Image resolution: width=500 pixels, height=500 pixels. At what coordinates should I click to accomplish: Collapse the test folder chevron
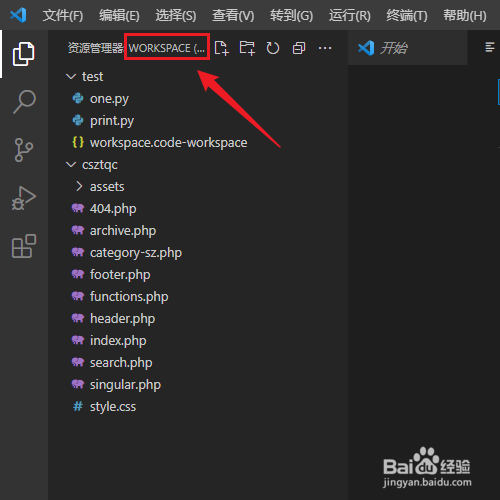[71, 77]
